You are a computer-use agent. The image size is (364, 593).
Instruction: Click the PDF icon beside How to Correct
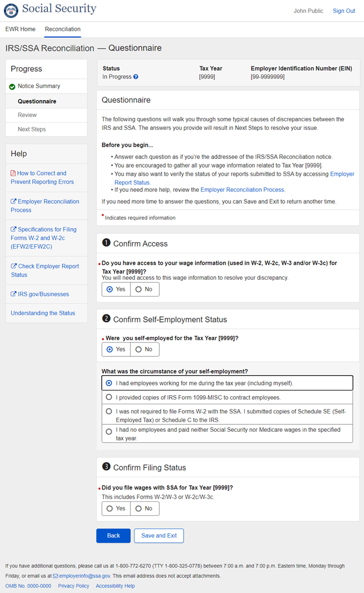click(13, 174)
